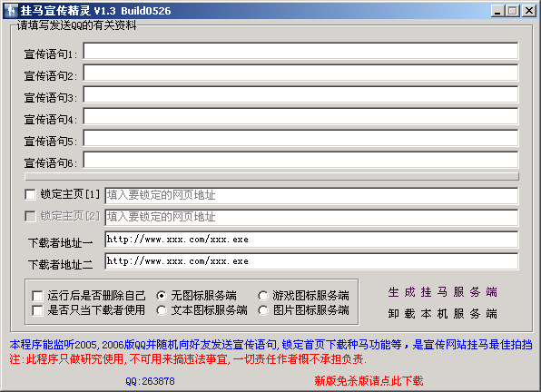Enable the 锁定主页[1] checkbox
Image resolution: width=541 pixels, height=392 pixels.
pos(30,195)
